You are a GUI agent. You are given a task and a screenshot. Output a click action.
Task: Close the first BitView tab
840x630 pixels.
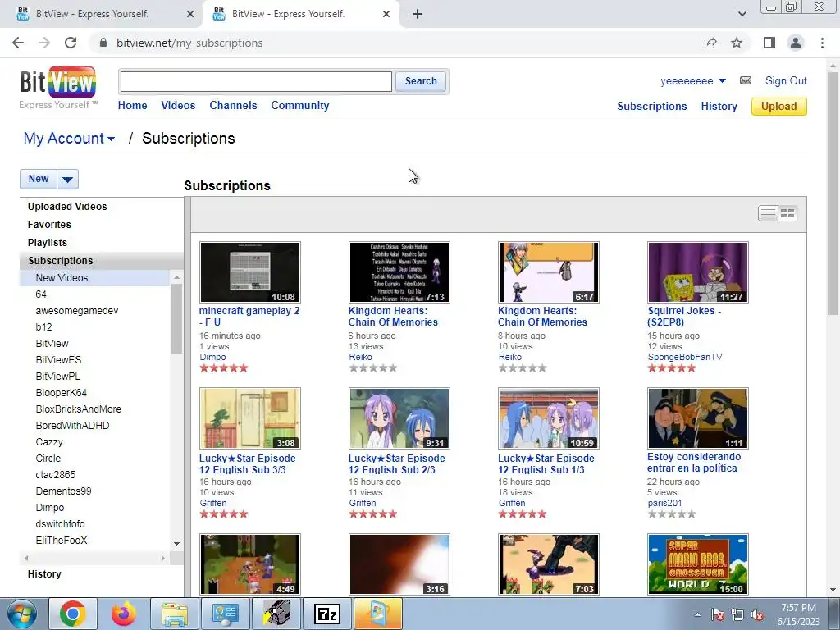click(190, 15)
